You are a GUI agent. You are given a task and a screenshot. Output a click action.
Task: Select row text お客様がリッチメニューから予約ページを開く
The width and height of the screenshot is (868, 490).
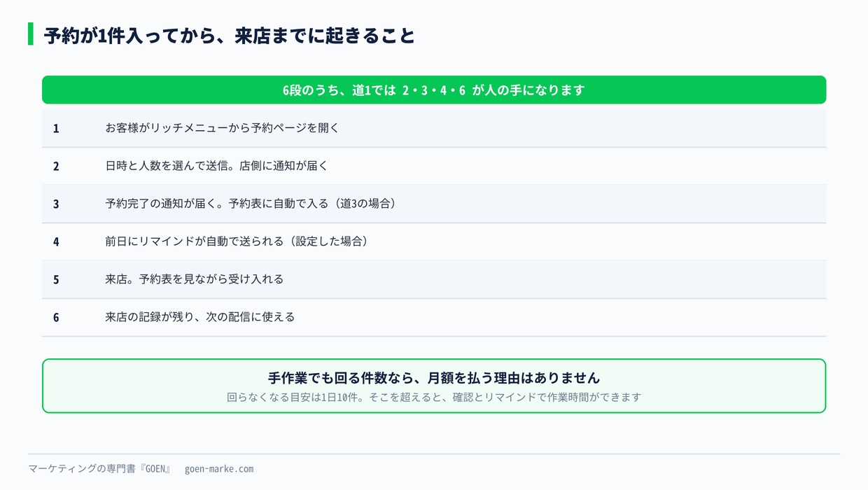222,128
